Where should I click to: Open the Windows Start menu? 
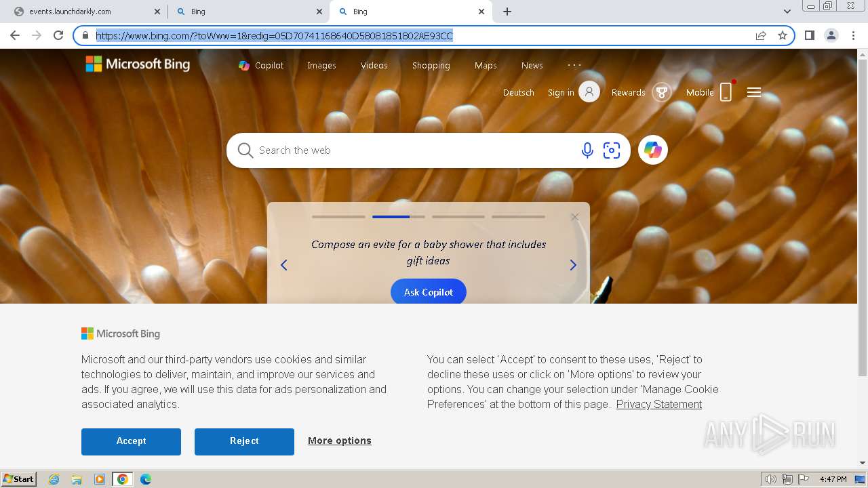pyautogui.click(x=19, y=479)
